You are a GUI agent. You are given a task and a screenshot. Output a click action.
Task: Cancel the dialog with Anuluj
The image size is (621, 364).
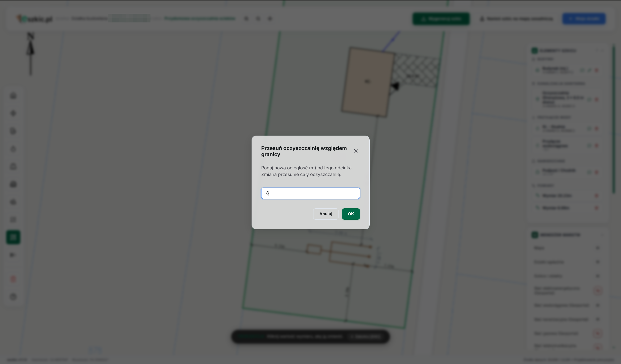[325, 214]
